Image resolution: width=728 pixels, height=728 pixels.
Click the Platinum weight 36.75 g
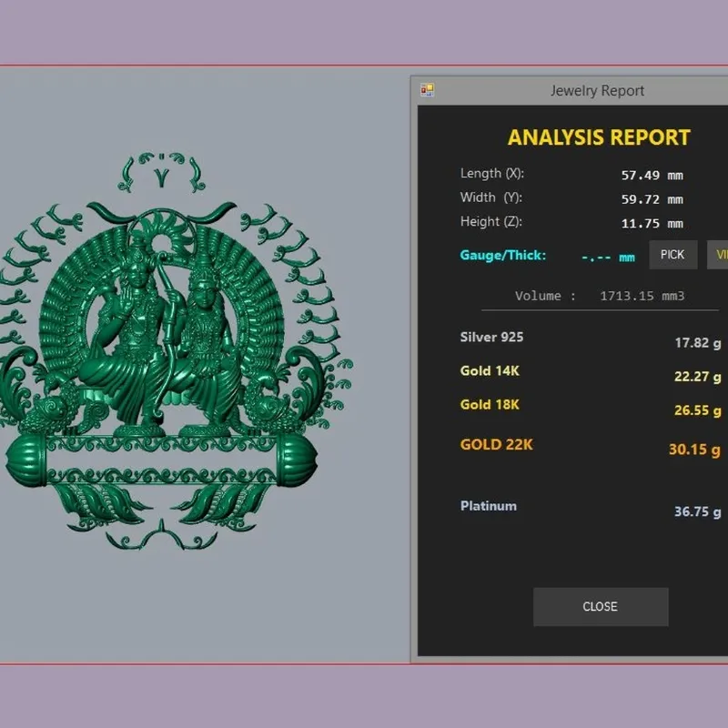[697, 511]
